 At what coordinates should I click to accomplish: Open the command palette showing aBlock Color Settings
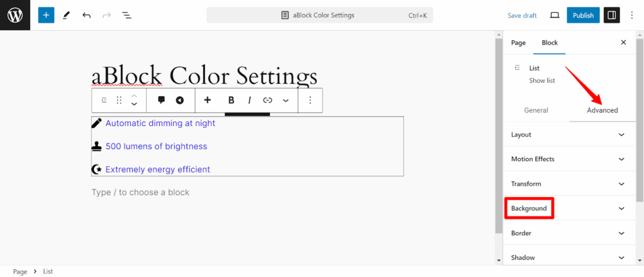tap(319, 15)
